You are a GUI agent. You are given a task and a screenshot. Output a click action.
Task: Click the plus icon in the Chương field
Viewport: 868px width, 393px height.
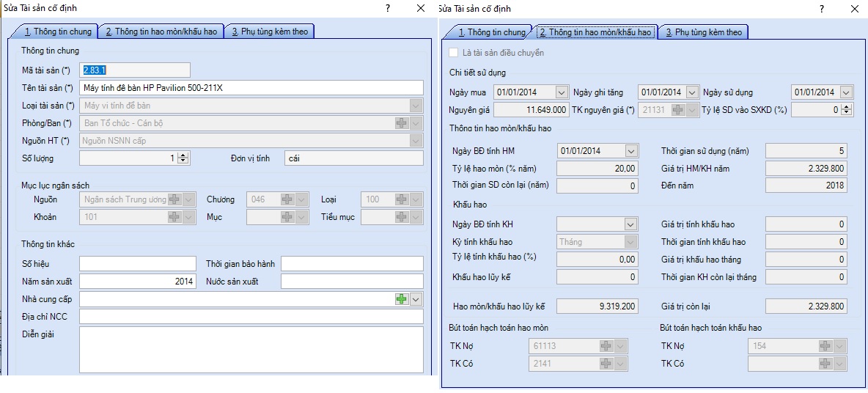click(287, 199)
